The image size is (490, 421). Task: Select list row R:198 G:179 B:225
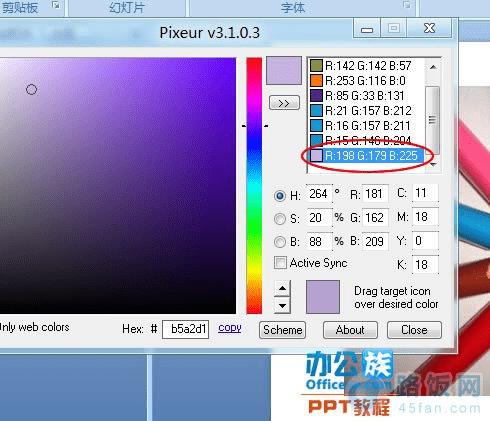(367, 156)
